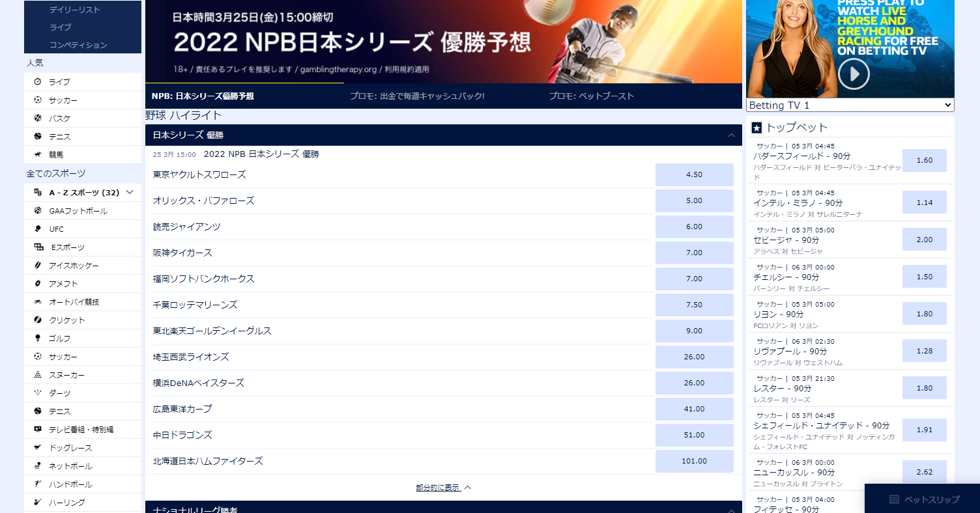Screen dimensions: 980x513
Task: Pick 読売ジャイアンツ odds of 6.00
Action: [x=695, y=227]
